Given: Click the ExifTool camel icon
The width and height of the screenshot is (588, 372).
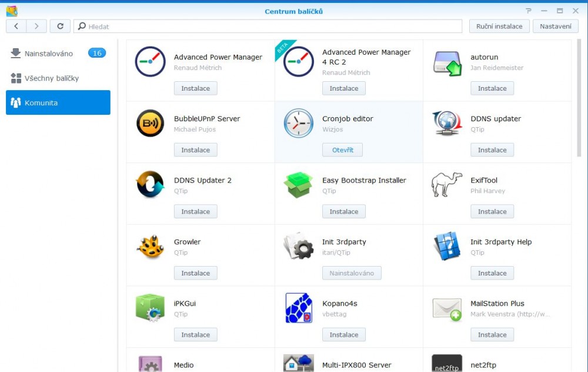Looking at the screenshot, I should 446,185.
